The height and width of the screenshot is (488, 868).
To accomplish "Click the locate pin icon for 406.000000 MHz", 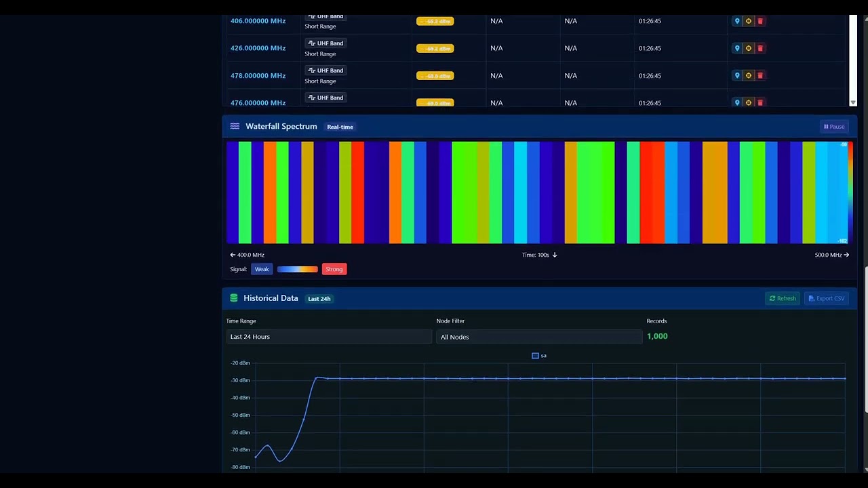I will (737, 21).
